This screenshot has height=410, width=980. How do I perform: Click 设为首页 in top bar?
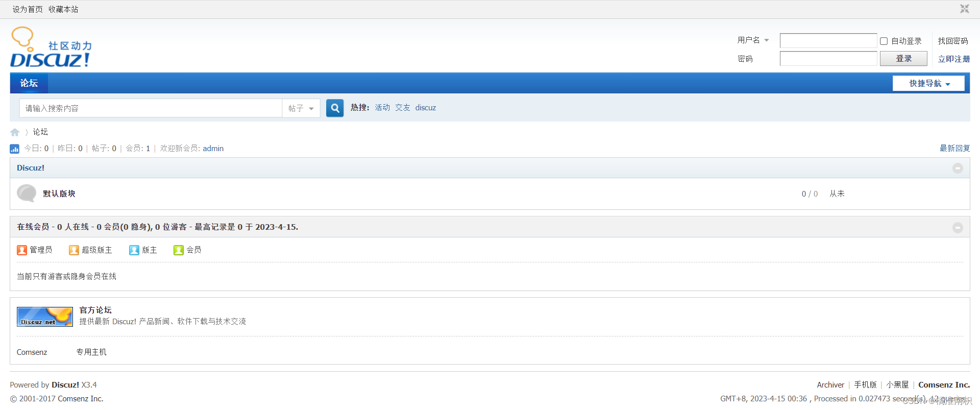pos(28,9)
